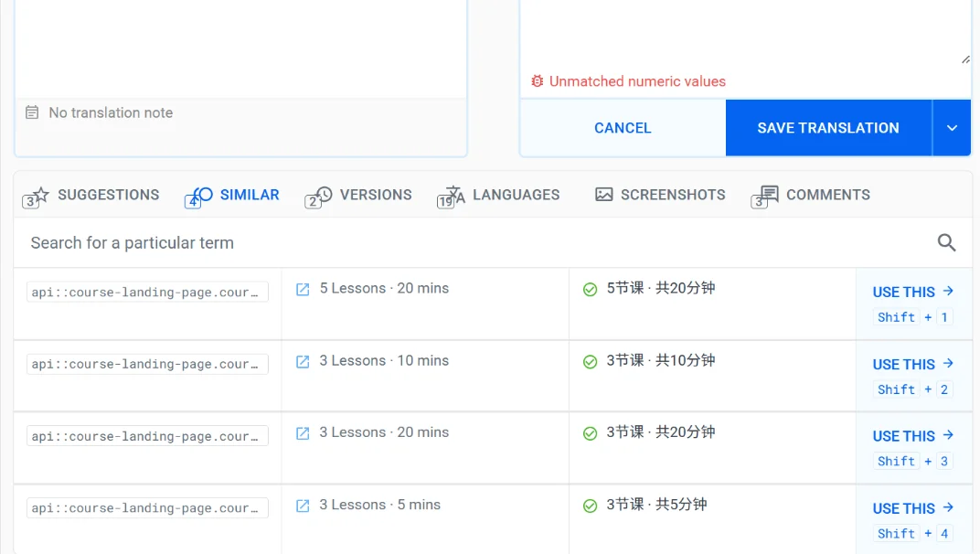Go to the Screenshots tab
This screenshot has height=554, width=980.
pos(660,195)
